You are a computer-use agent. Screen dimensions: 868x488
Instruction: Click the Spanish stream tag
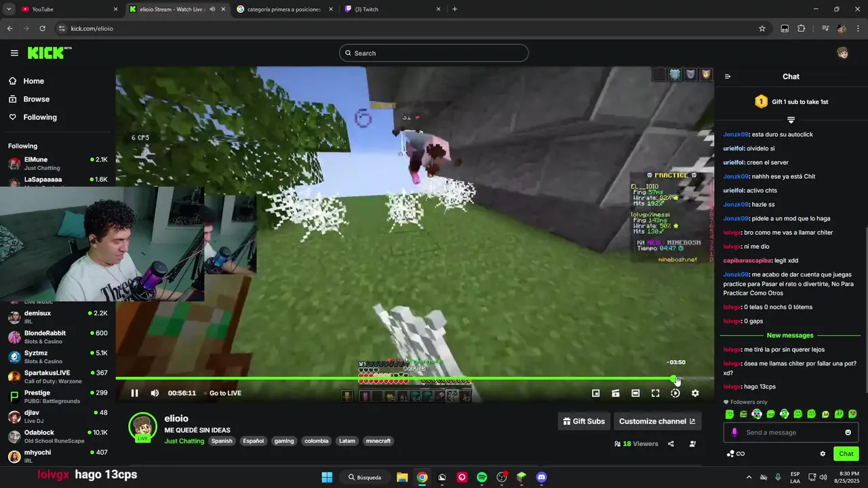tap(222, 441)
